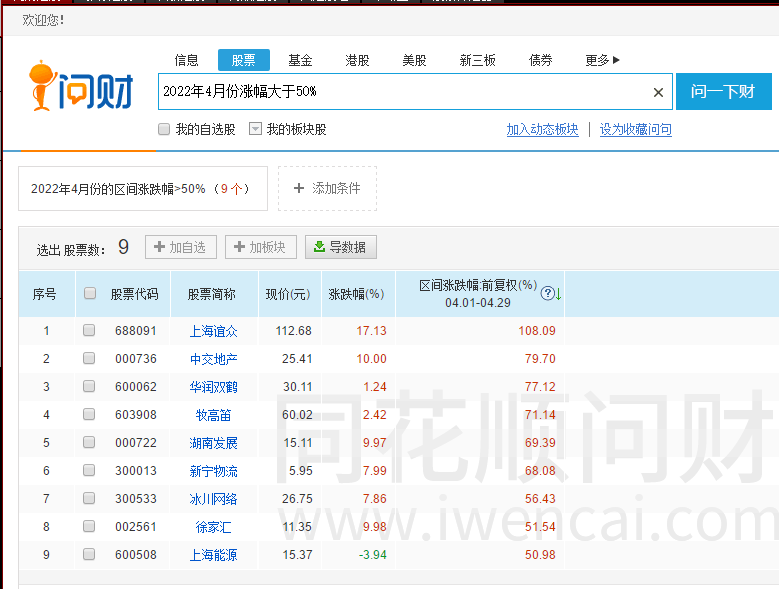This screenshot has width=779, height=589.
Task: Open stock link 中交地产
Action: pos(214,359)
